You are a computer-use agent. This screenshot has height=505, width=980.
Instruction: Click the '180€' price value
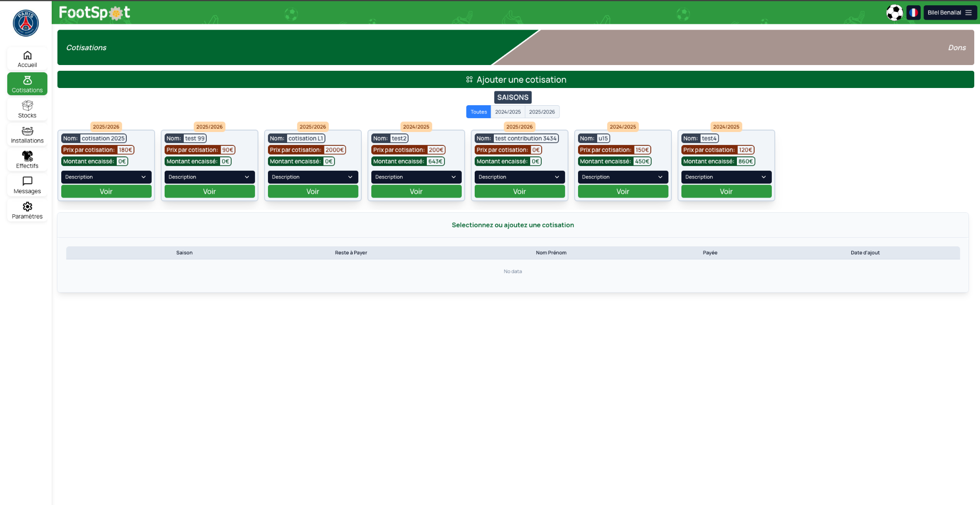click(125, 150)
